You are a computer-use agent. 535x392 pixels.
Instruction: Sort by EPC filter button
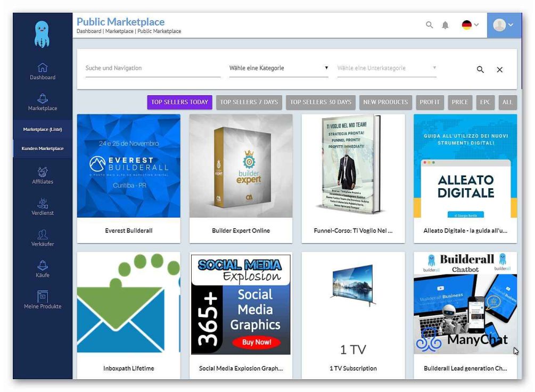click(x=485, y=102)
